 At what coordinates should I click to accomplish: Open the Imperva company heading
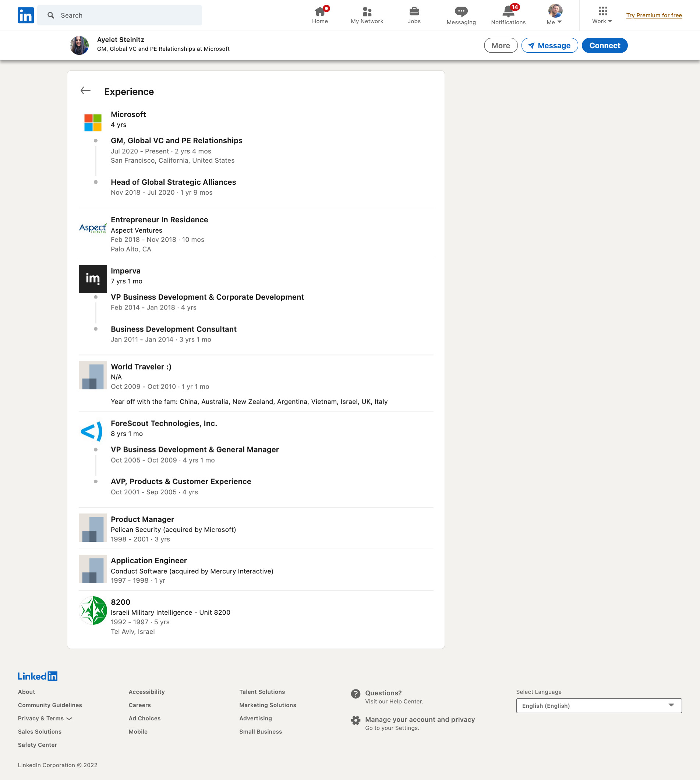[x=125, y=271]
